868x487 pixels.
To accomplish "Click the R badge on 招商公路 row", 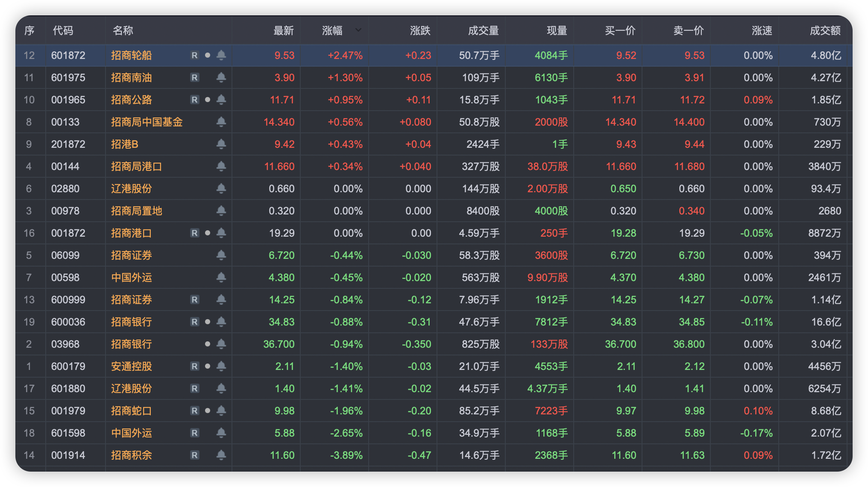I will click(x=195, y=100).
